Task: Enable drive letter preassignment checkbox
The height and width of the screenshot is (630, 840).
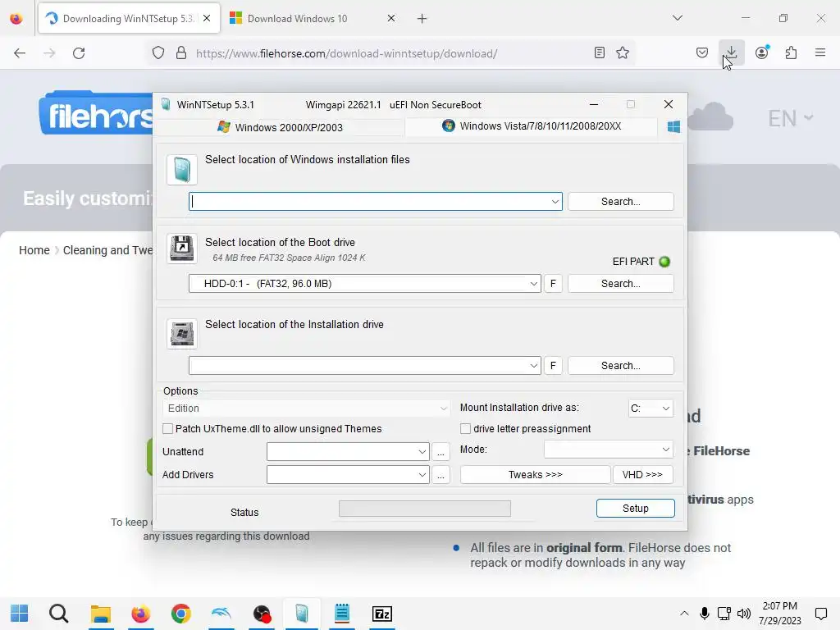Action: [466, 428]
